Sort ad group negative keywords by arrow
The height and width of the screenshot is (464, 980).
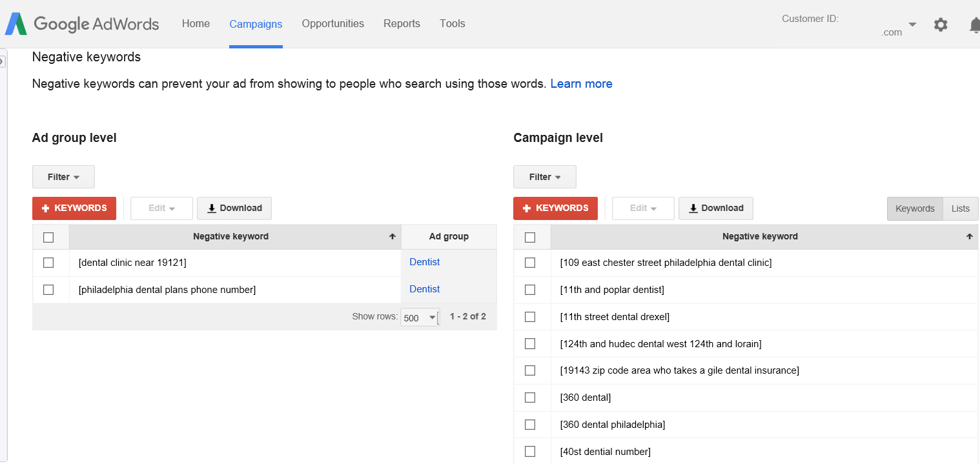tap(392, 237)
